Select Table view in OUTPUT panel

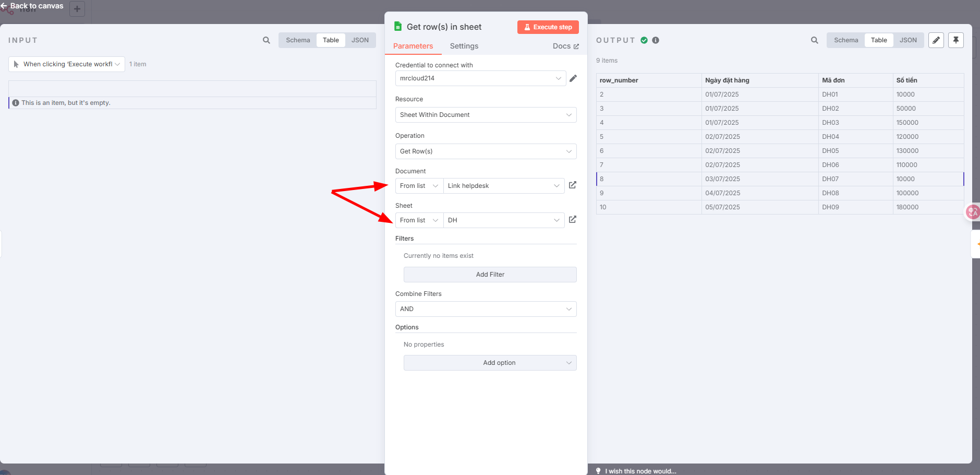879,40
